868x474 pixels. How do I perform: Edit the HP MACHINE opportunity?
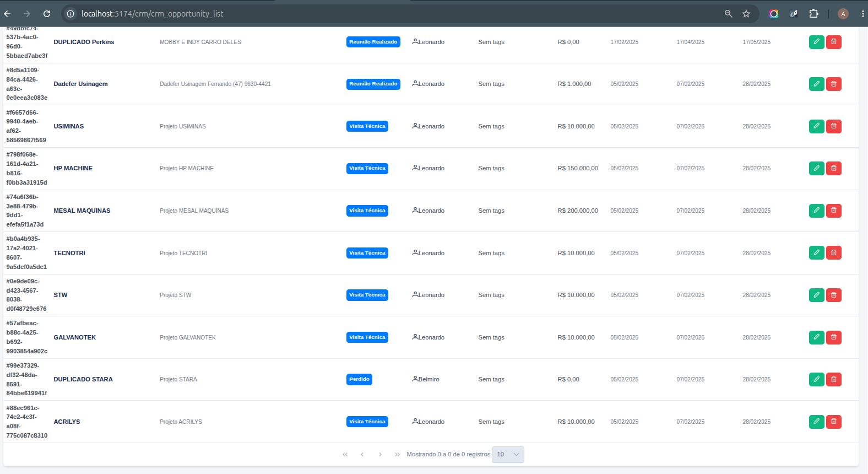(816, 168)
